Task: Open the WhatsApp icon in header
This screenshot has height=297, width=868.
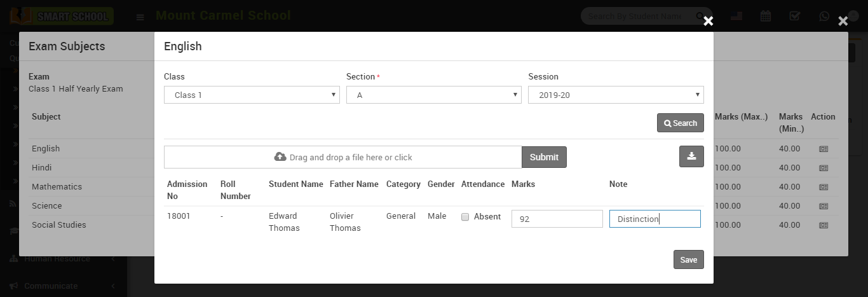Action: pyautogui.click(x=824, y=16)
